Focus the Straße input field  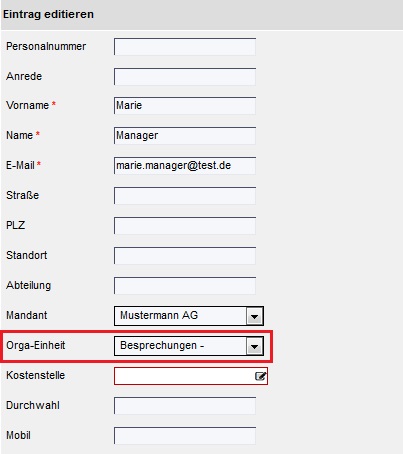(185, 196)
